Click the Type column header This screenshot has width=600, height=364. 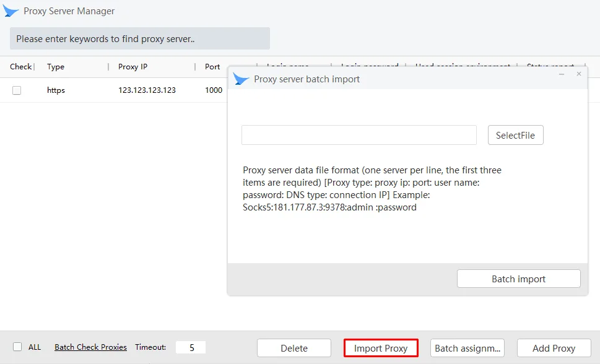[56, 67]
